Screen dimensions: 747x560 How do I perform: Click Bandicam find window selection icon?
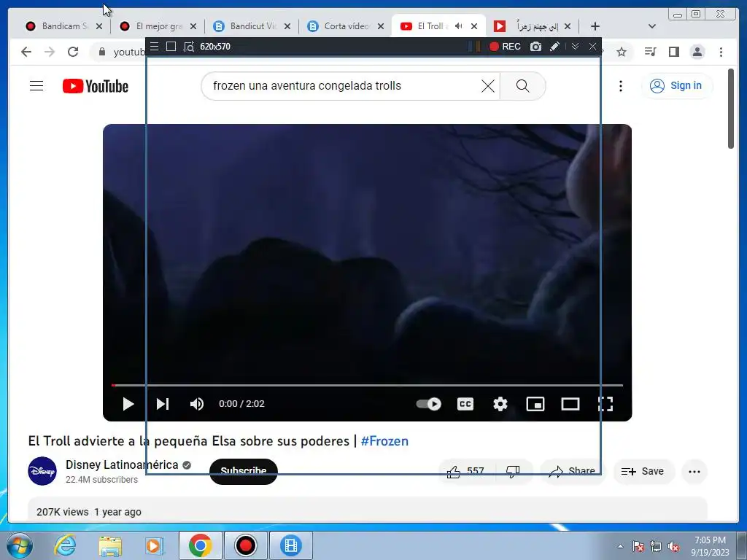(x=189, y=47)
